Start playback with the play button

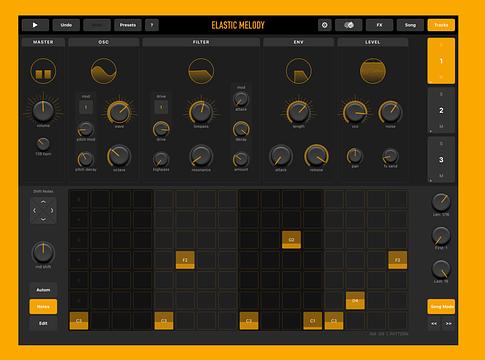coord(35,25)
